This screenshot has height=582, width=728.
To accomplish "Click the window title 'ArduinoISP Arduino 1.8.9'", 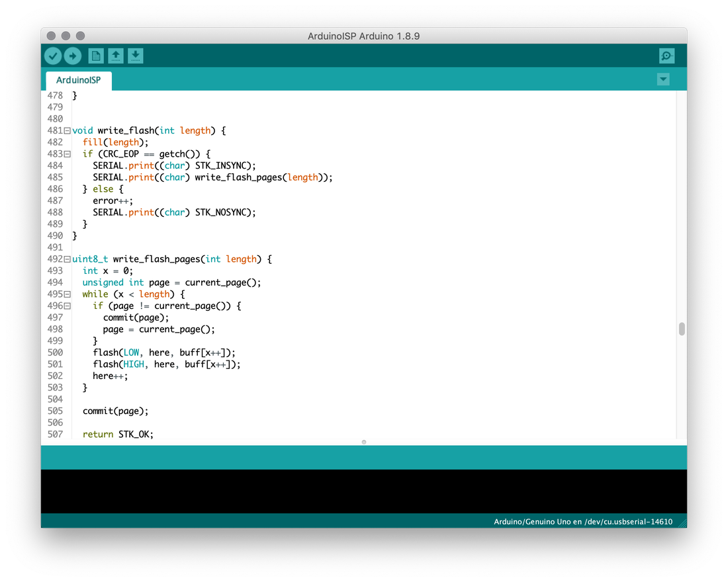I will pos(363,36).
